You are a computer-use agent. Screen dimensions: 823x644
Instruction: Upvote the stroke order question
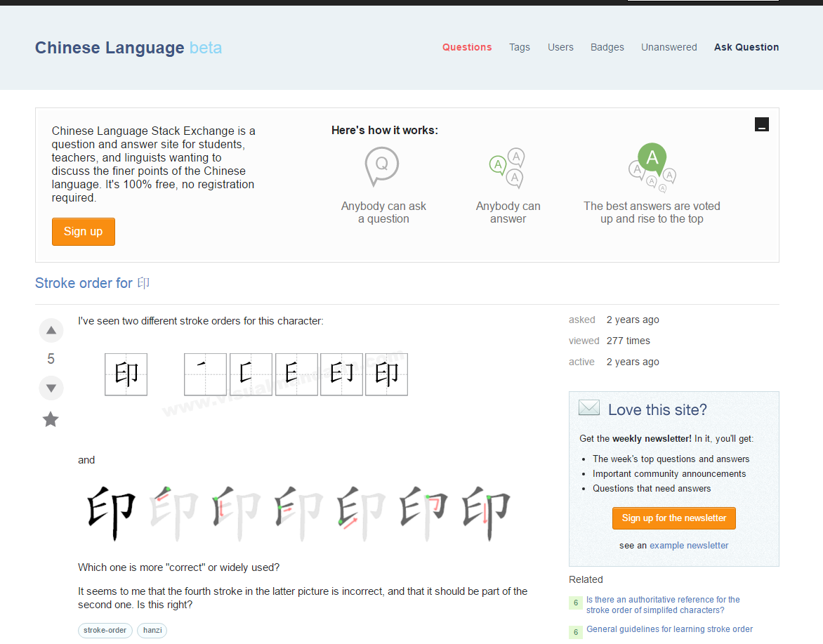click(51, 331)
